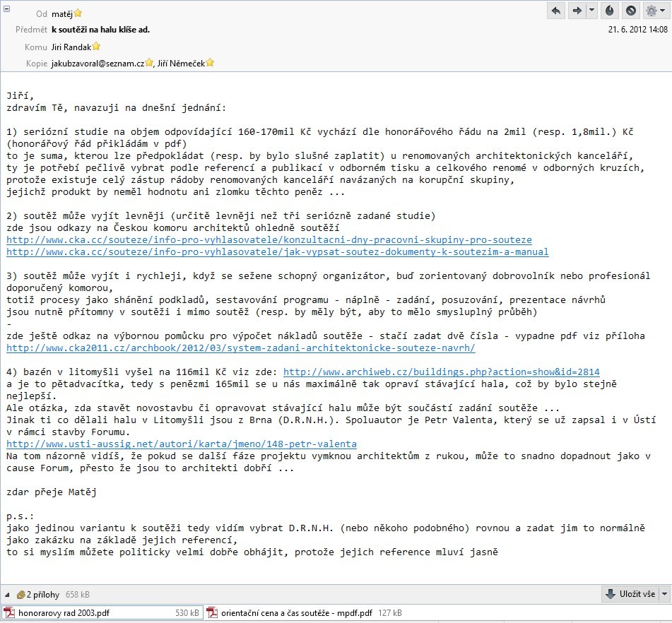This screenshot has width=672, height=623.
Task: Click the Forward arrow button
Action: tap(577, 11)
